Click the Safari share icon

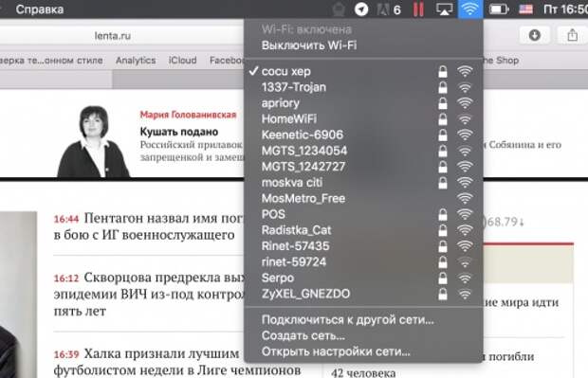tap(572, 36)
